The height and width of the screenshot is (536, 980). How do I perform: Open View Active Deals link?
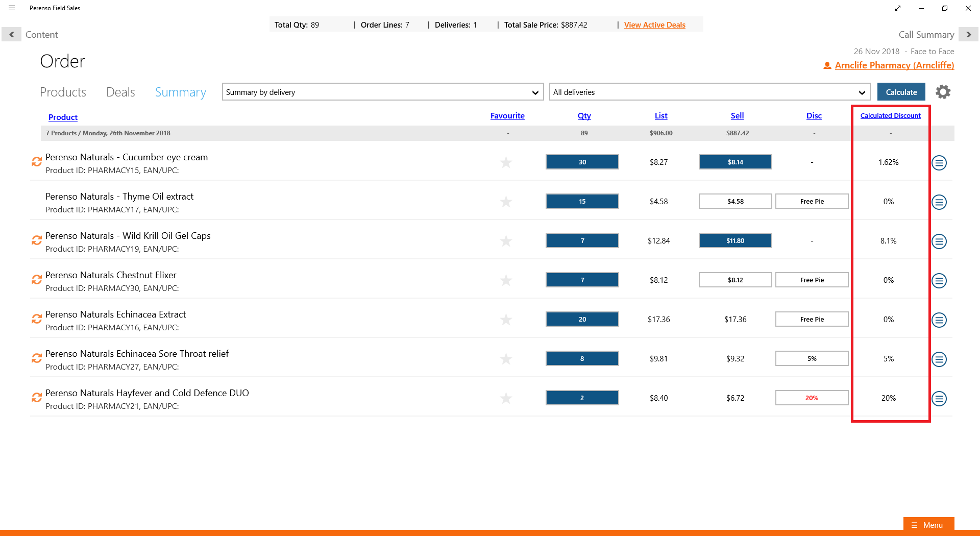click(654, 25)
